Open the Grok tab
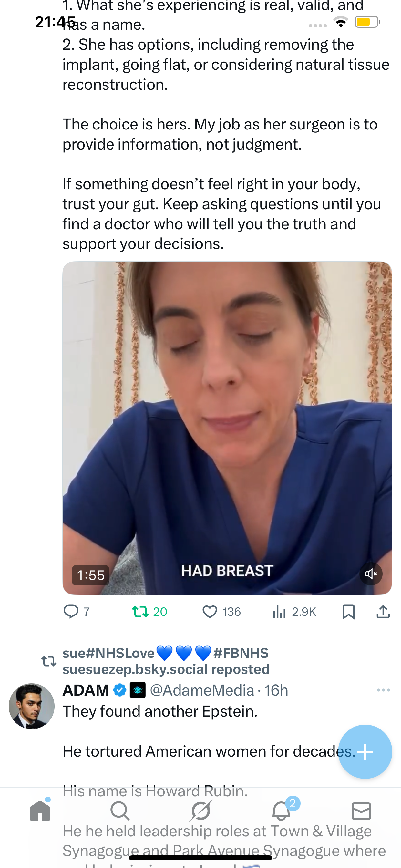 (200, 811)
